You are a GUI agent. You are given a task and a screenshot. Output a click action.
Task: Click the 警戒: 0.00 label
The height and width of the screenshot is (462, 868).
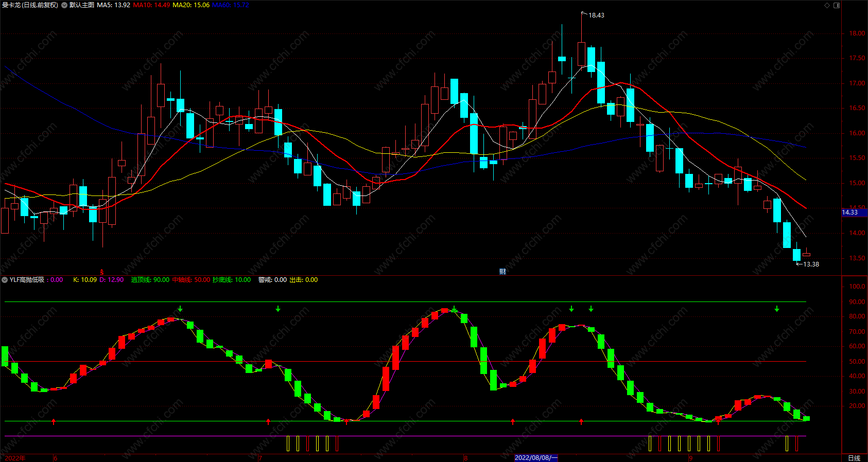click(x=272, y=280)
